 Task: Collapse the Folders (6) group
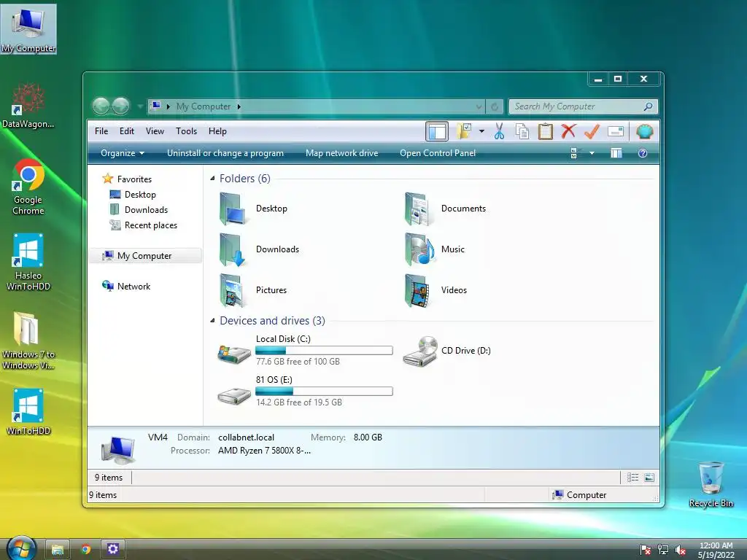[x=212, y=179]
